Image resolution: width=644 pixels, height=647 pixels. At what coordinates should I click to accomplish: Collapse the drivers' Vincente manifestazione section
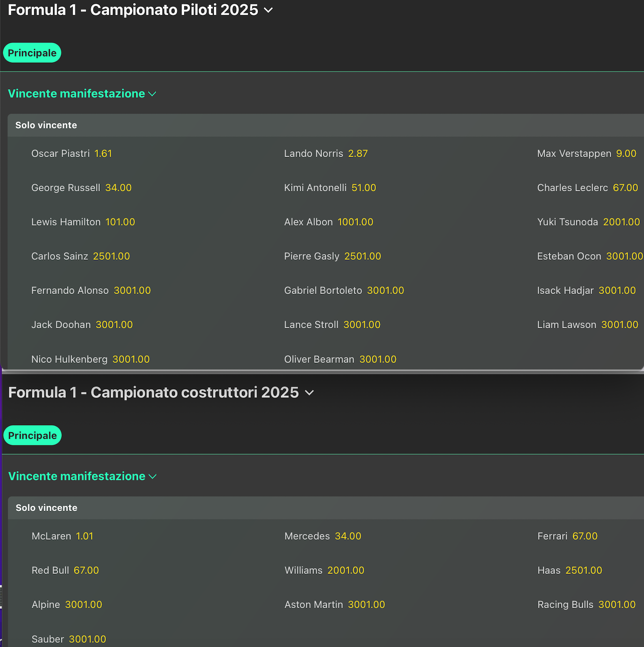[x=152, y=94]
